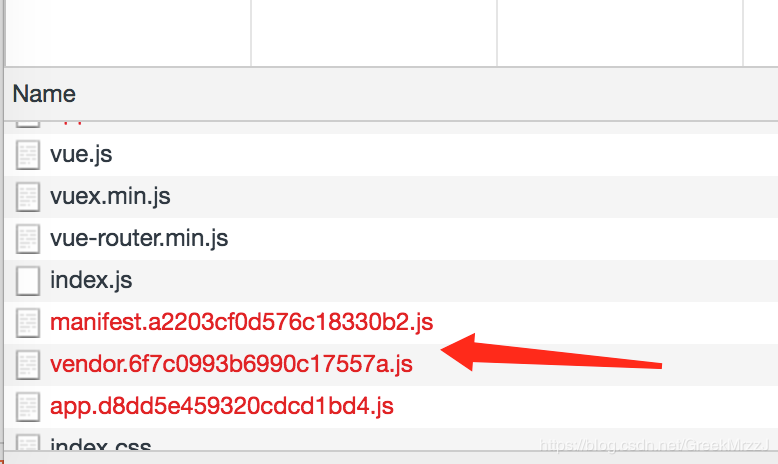This screenshot has width=778, height=464.
Task: Click the vendor.6f7c0993b6990c17557a.js file icon
Action: (x=28, y=365)
